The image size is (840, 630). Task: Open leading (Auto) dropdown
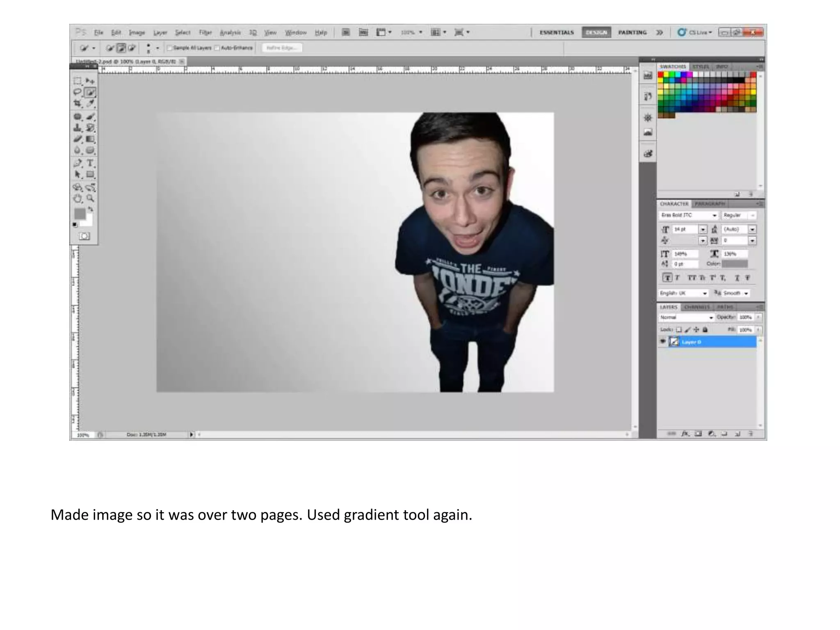click(752, 229)
